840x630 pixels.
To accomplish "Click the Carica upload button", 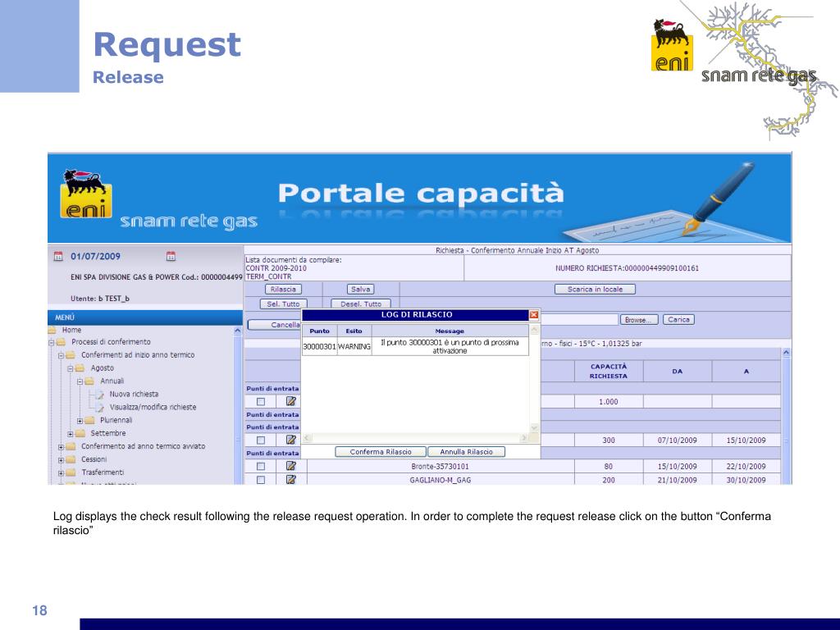I will [678, 320].
